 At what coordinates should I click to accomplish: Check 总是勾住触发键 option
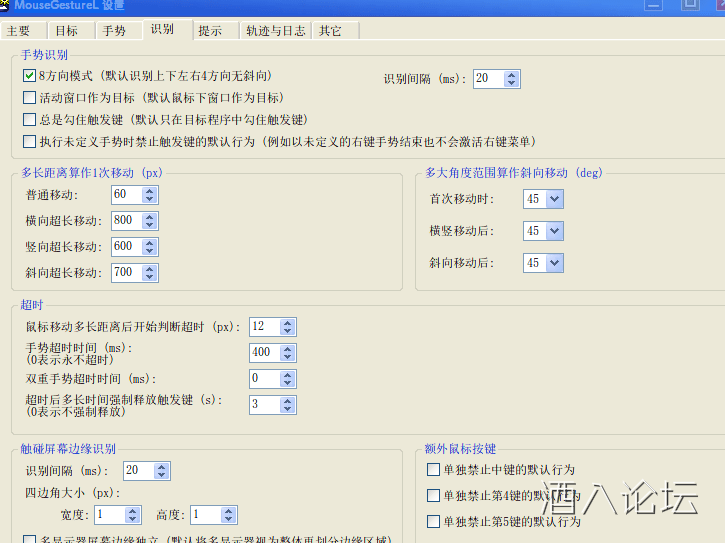[30, 120]
